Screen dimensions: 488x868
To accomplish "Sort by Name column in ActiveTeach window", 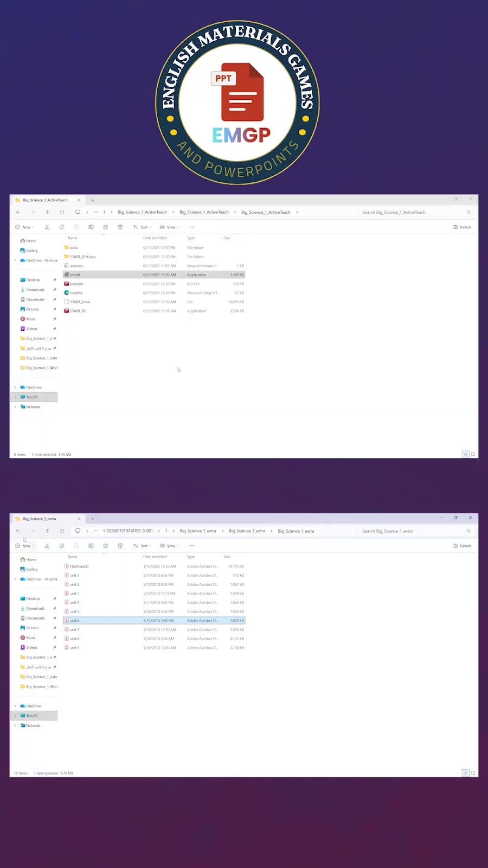I will 73,238.
